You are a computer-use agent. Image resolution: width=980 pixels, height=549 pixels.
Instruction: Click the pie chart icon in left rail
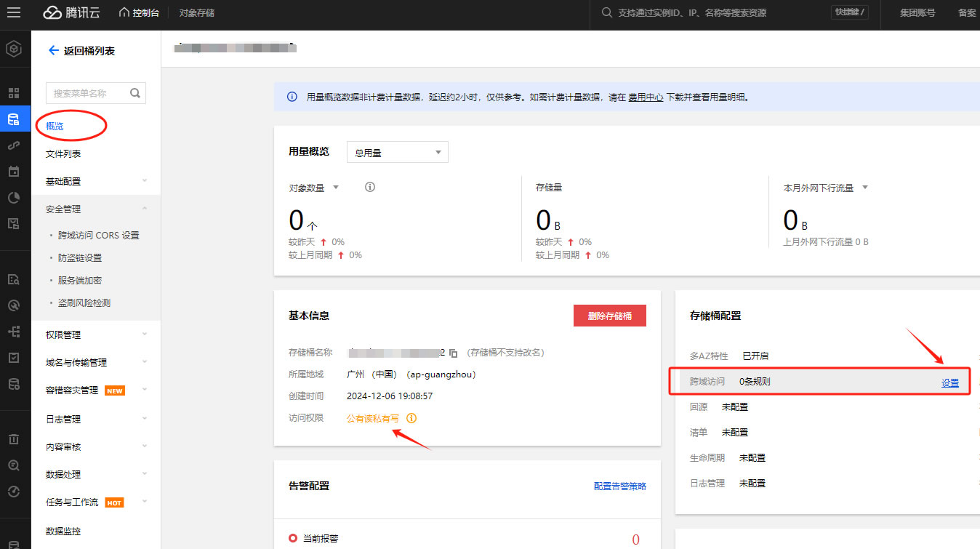(14, 198)
